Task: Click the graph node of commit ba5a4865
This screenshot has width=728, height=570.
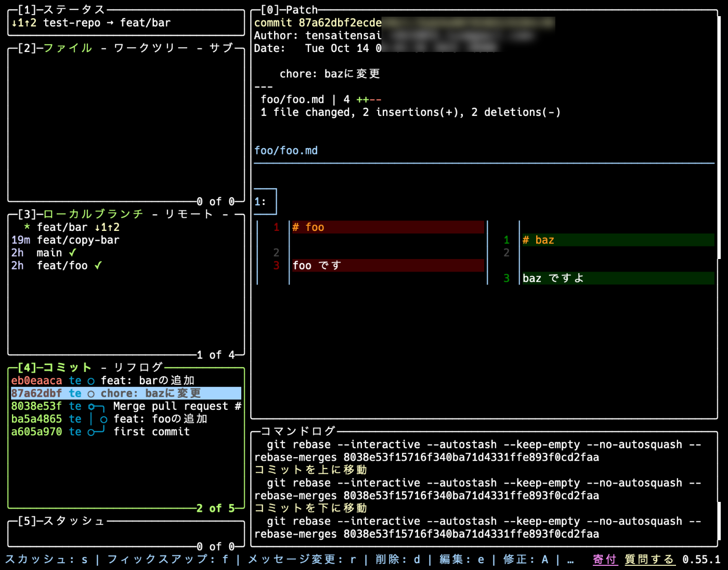Action: [103, 420]
